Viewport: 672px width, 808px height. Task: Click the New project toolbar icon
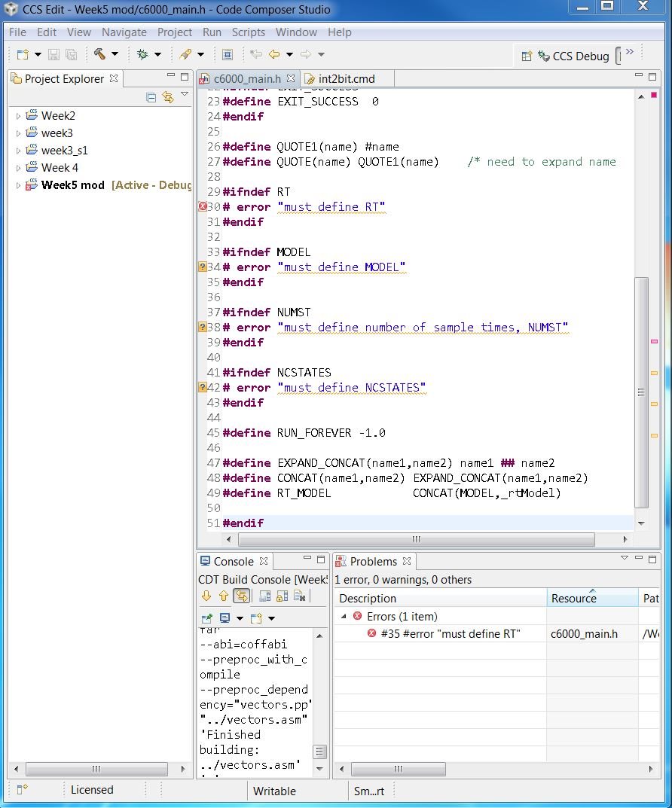point(23,54)
